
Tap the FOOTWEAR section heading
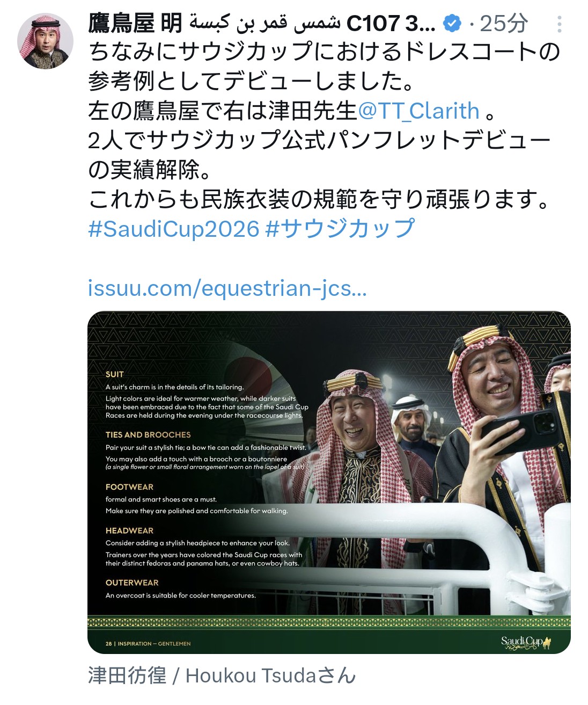tap(129, 487)
